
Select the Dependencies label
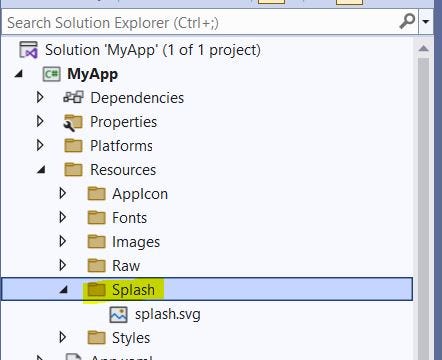point(137,98)
